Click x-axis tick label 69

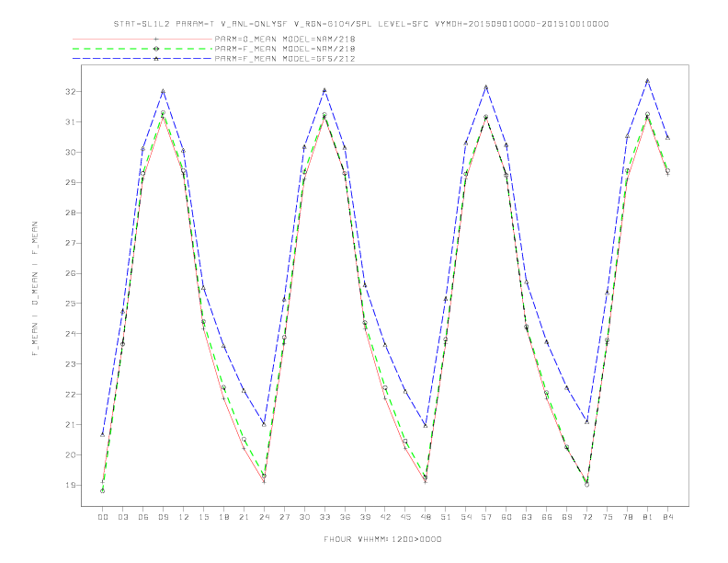pyautogui.click(x=567, y=517)
